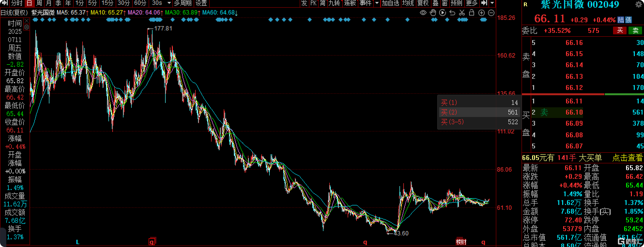Screen dimensions: 644x247
Task: Click the MA60: 64.68 indicator label
Action: 218,13
